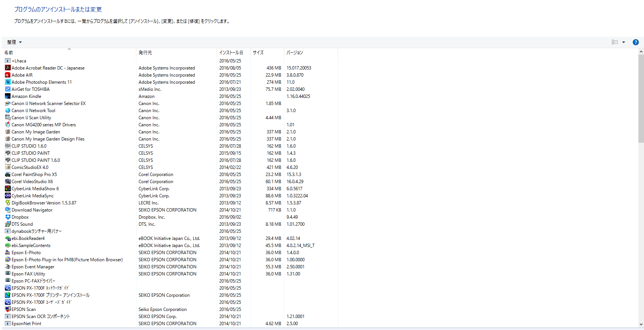Expand the view options dropdown arrow

623,42
